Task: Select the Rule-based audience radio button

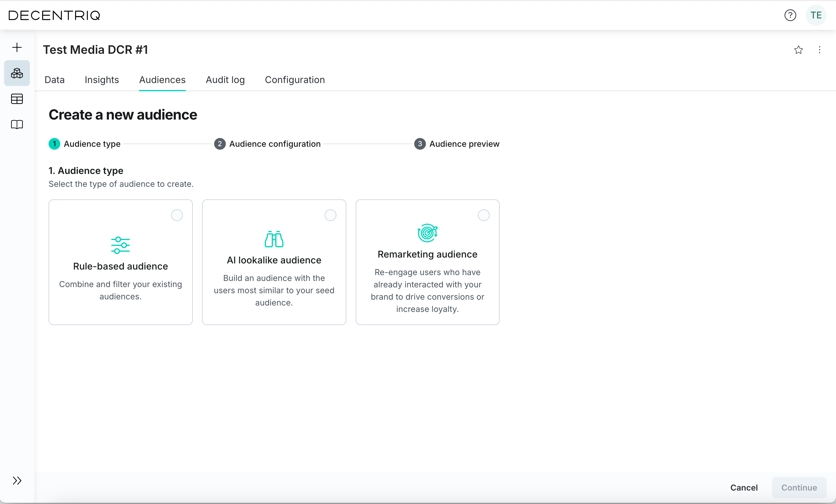Action: [177, 215]
